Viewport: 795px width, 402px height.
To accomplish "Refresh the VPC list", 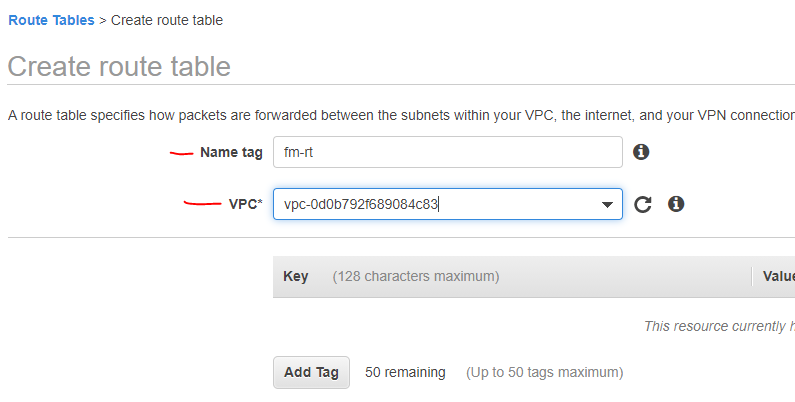I will [x=643, y=204].
